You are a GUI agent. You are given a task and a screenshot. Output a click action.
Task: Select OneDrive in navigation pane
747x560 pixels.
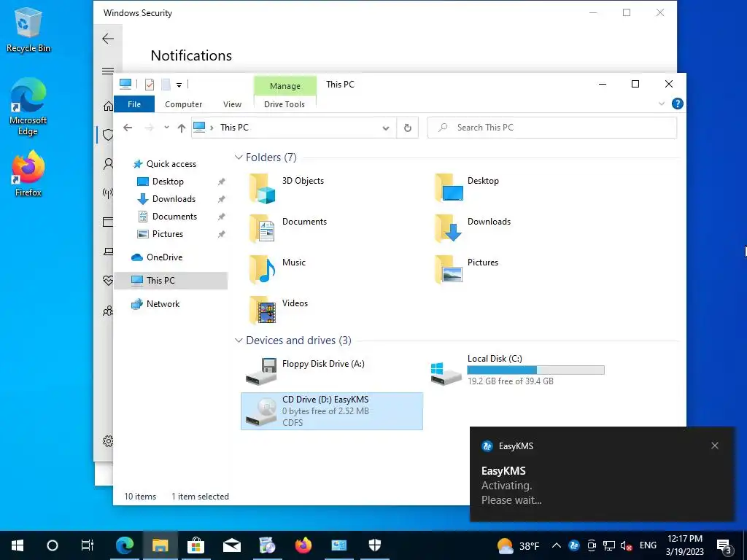tap(157, 257)
